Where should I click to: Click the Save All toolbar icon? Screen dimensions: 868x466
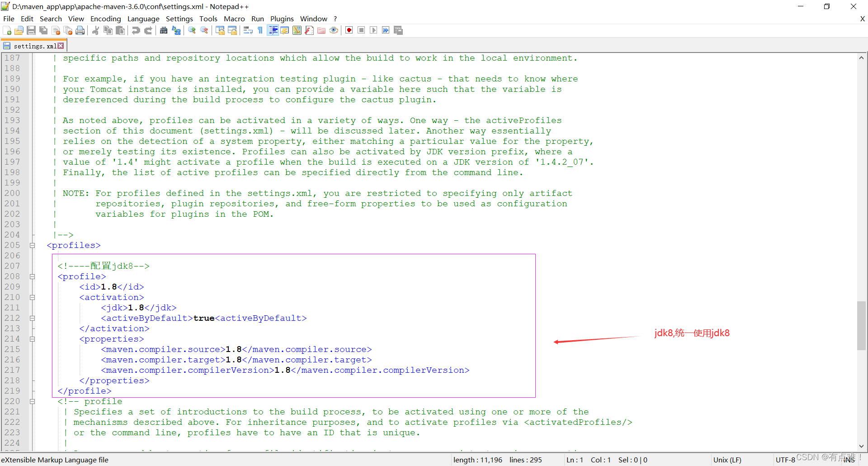(43, 30)
